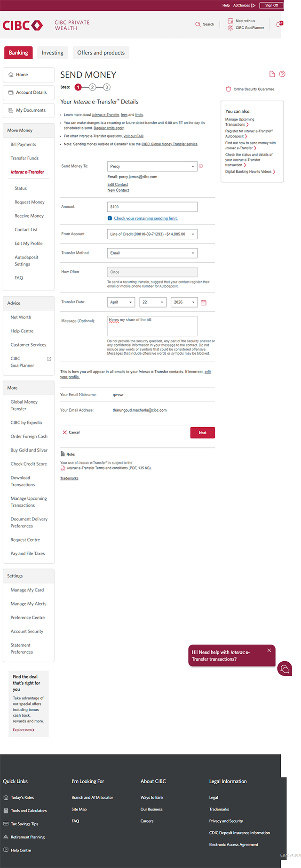Close the Interac help chat popup
This screenshot has height=868, width=301.
tap(269, 650)
